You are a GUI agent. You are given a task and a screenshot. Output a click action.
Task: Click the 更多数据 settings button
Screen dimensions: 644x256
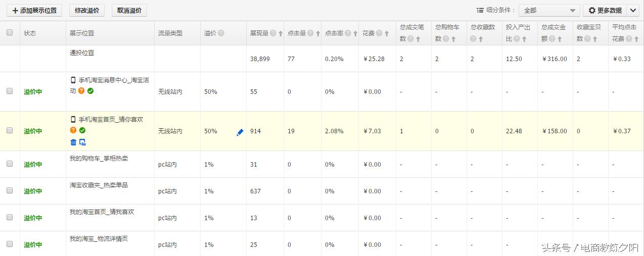point(605,10)
